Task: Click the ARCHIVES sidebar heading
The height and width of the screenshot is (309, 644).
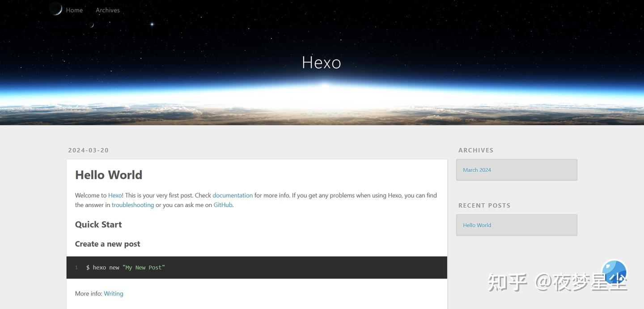Action: 475,150
